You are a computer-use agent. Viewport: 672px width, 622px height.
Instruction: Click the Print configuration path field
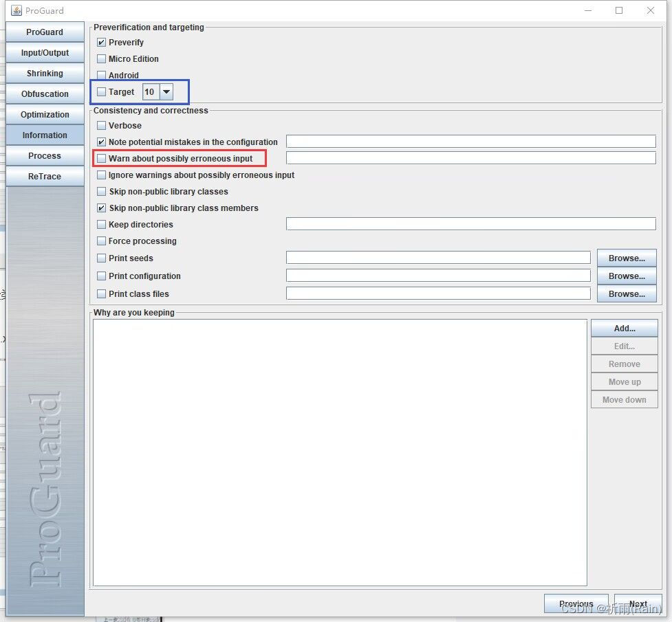pos(438,276)
